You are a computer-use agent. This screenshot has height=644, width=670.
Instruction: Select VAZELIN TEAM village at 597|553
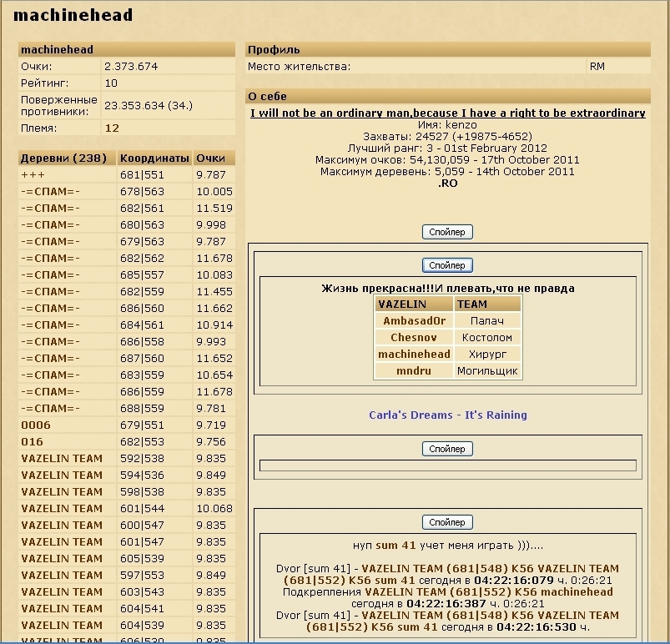[x=62, y=576]
